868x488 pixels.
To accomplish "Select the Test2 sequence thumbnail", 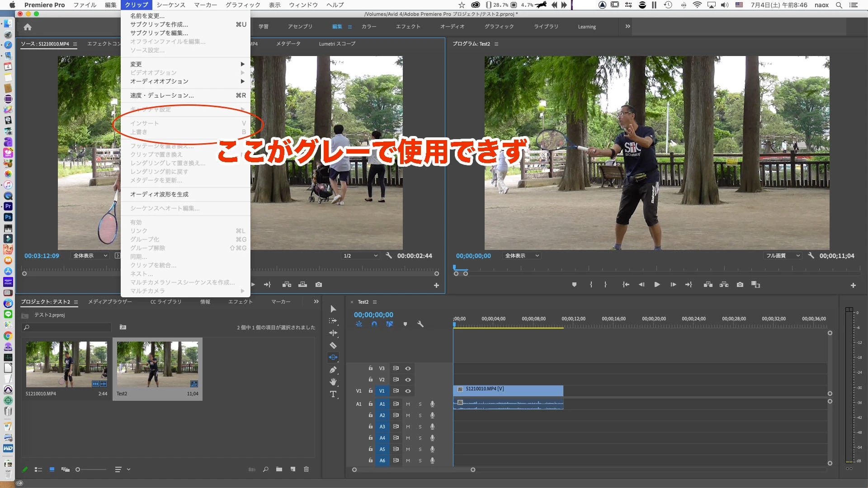I will click(x=157, y=364).
